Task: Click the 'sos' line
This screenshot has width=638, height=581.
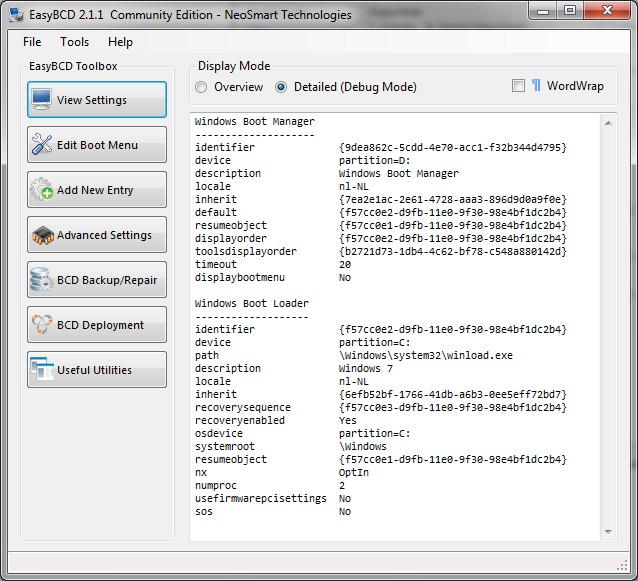Action: pos(273,511)
